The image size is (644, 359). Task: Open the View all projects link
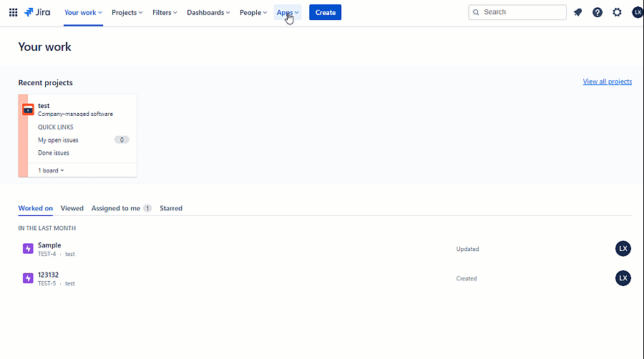[x=607, y=82]
